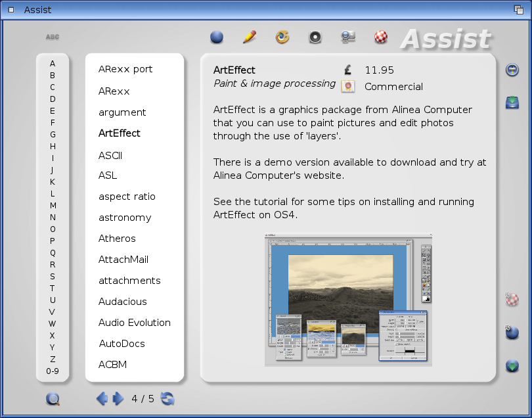Screen dimensions: 532x418
Task: Click the bold 'ArtEffect' article title
Action: pos(234,70)
